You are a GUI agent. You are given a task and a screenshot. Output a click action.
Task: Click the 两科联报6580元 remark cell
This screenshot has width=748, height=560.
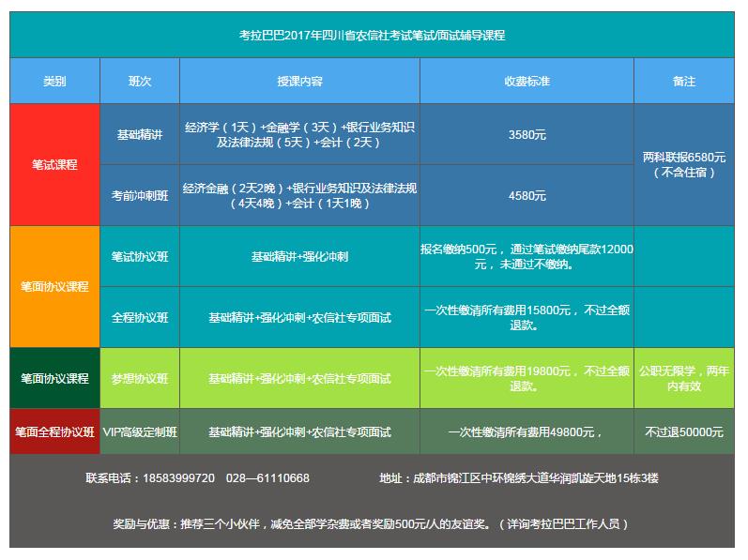[684, 165]
